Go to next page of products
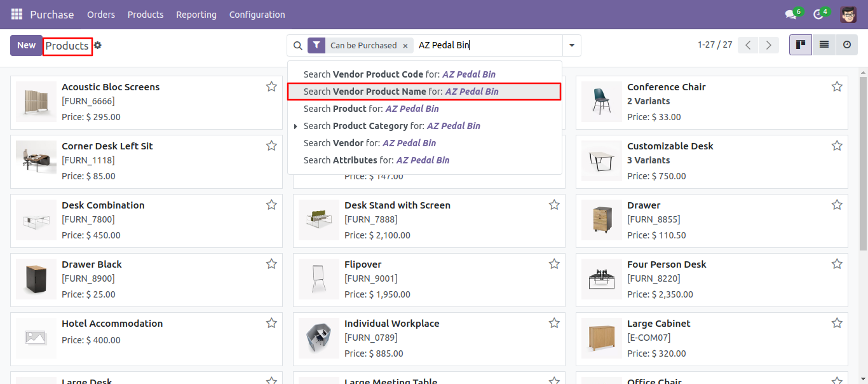 [768, 45]
